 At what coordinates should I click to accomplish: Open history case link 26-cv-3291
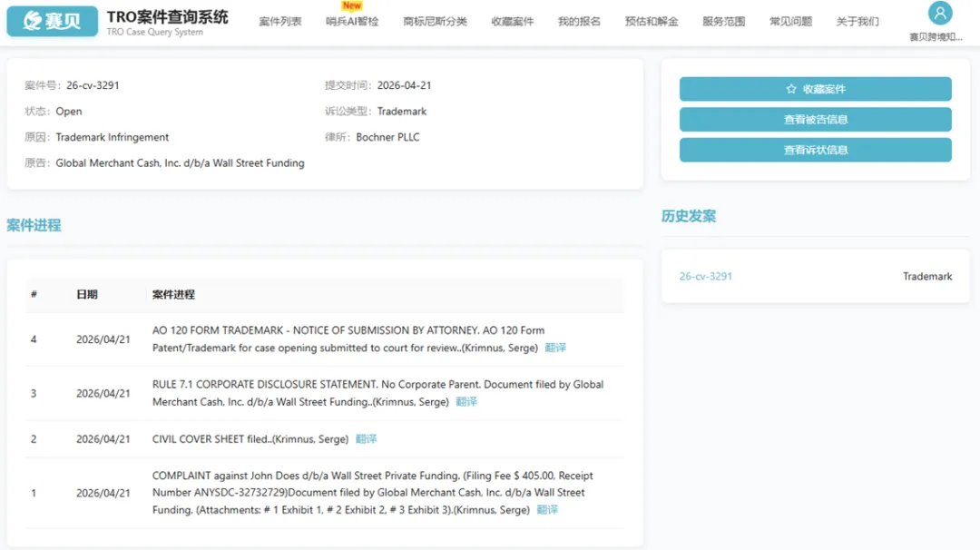tap(706, 276)
